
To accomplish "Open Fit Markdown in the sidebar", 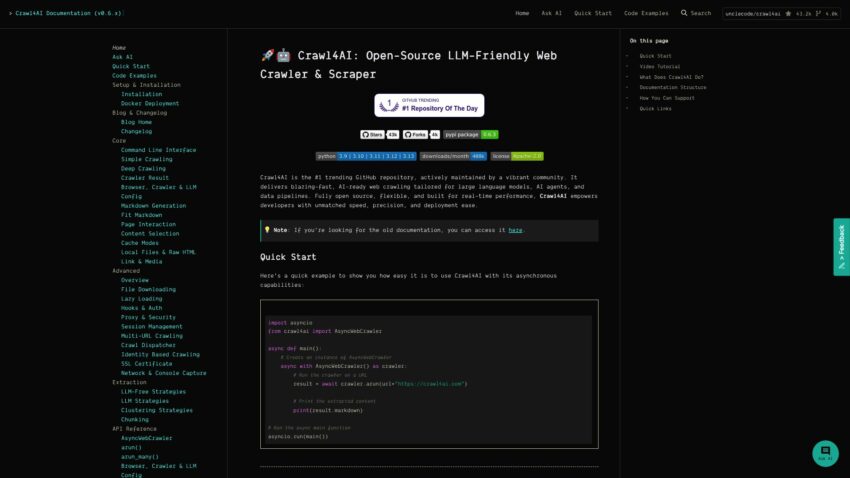I will coord(141,215).
